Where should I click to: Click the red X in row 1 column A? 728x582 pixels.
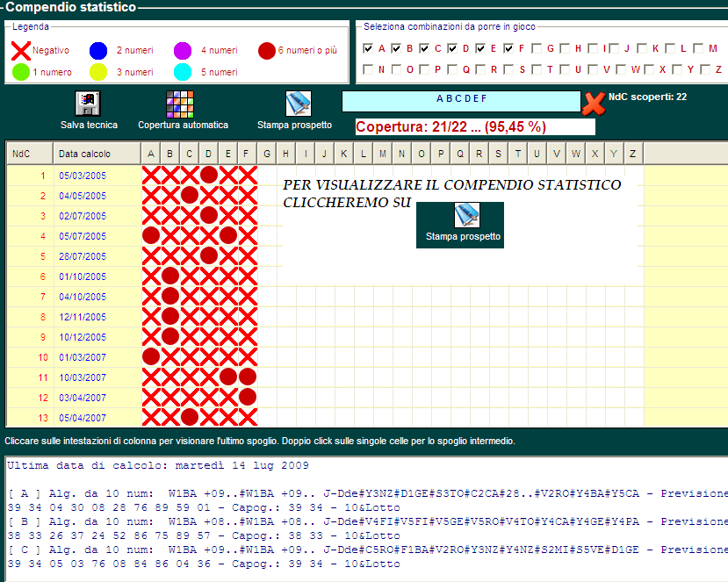pyautogui.click(x=151, y=175)
